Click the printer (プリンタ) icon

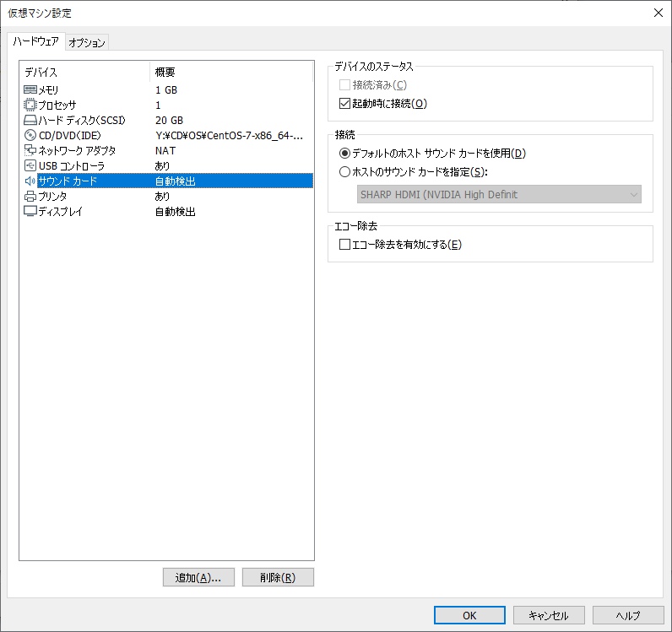tap(30, 197)
